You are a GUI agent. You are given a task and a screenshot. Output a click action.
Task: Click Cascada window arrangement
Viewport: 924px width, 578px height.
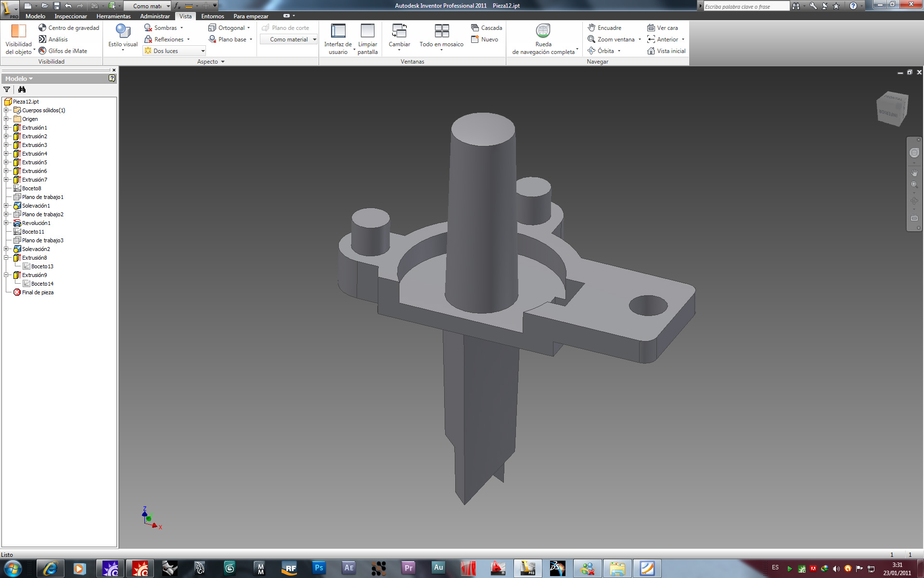click(x=487, y=28)
